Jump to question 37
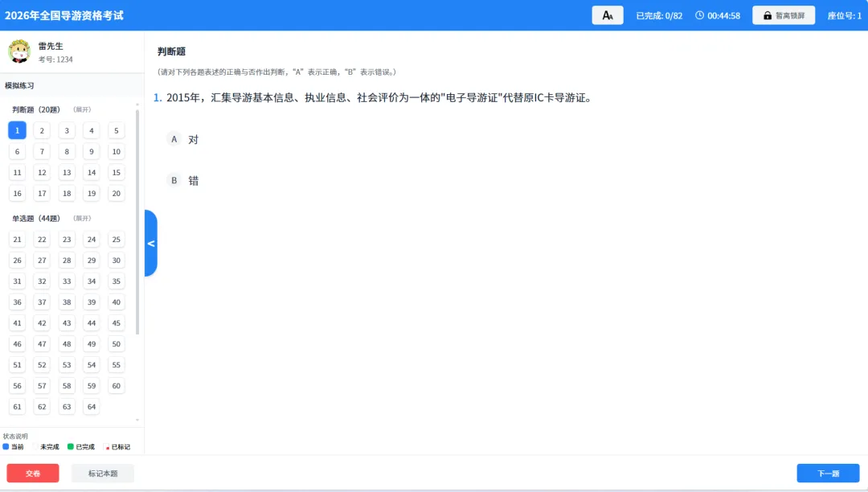The image size is (868, 492). pyautogui.click(x=42, y=302)
